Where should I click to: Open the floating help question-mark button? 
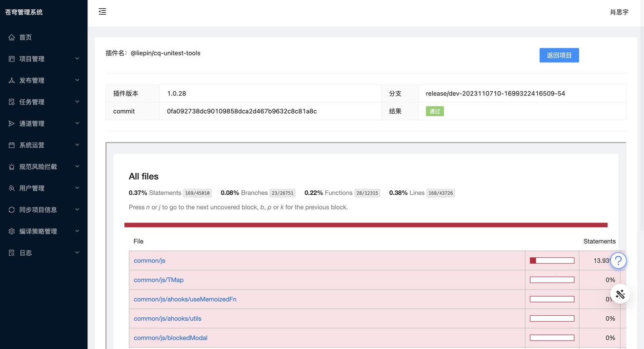point(618,261)
